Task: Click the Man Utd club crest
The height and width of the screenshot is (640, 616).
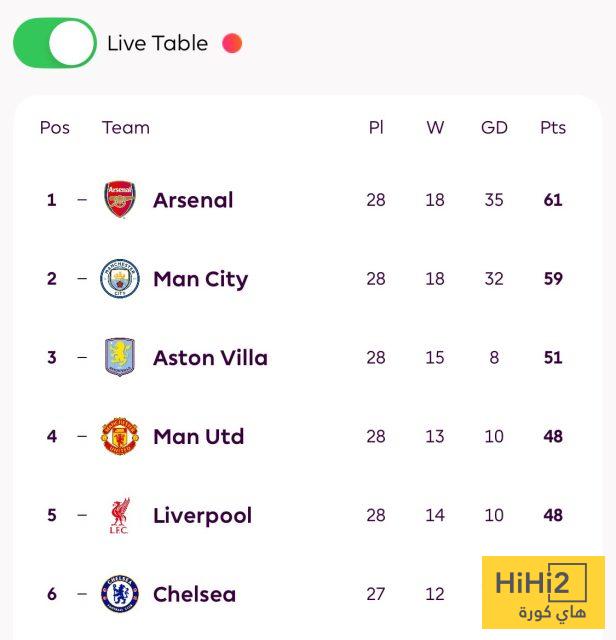Action: coord(120,436)
